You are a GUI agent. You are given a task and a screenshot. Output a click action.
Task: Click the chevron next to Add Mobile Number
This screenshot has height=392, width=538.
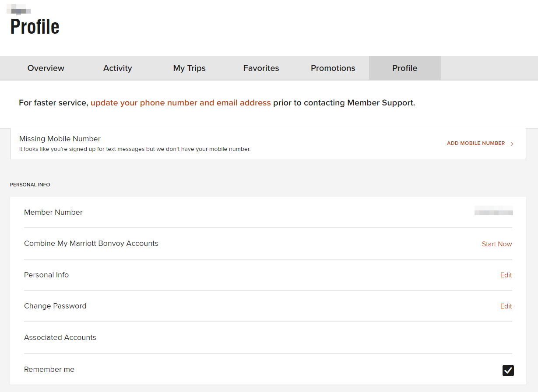[x=512, y=143]
